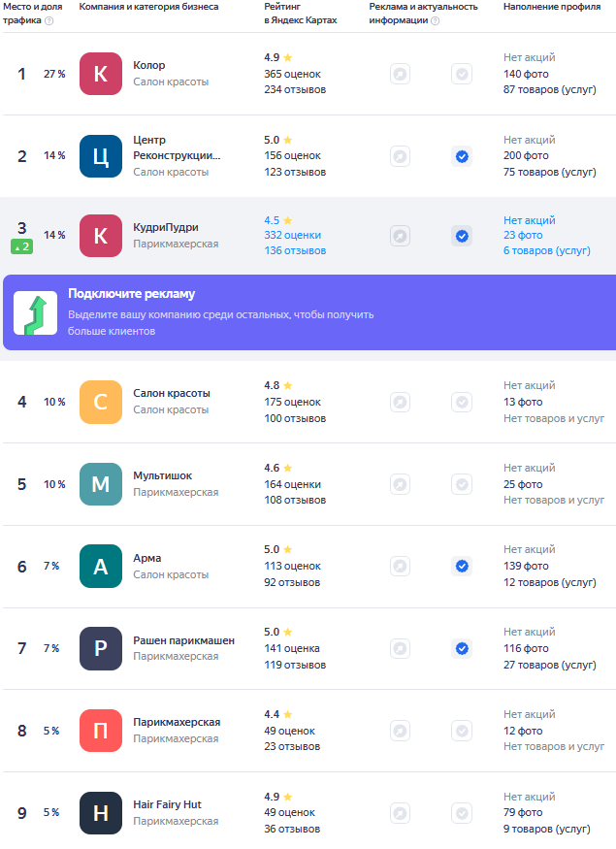This screenshot has height=849, width=616.
Task: Click the 141 оценка text
Action: coord(292,648)
